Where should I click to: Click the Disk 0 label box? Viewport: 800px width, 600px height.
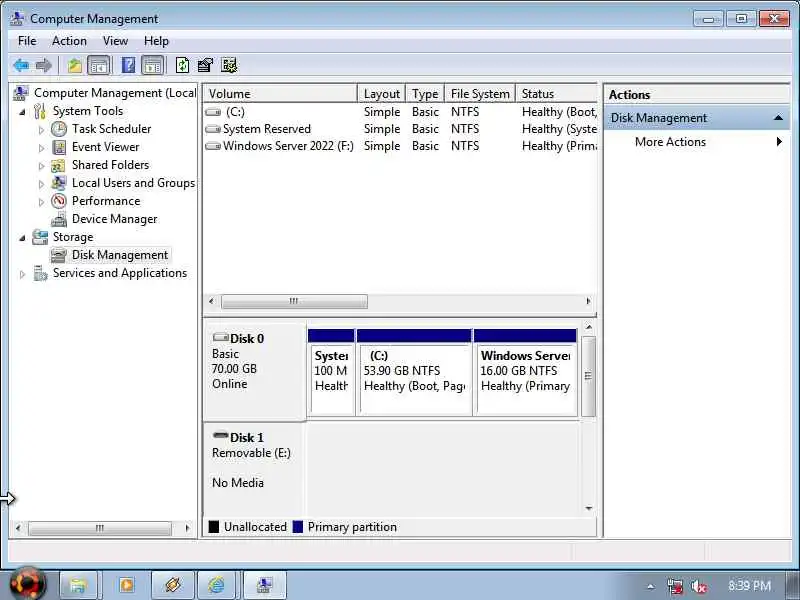(255, 371)
